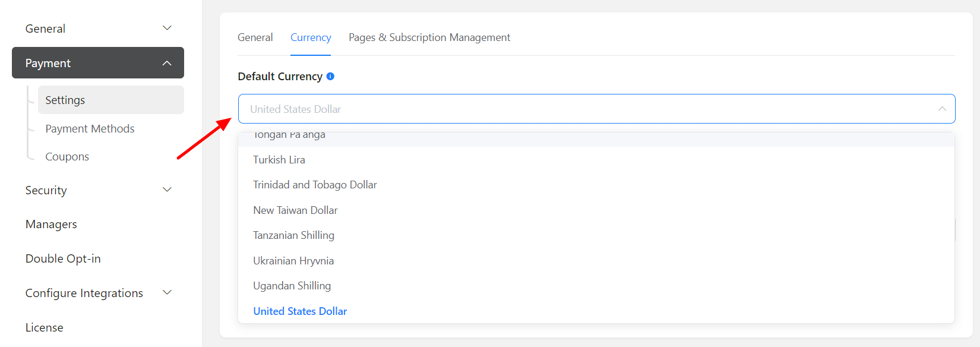Open the Double Opt-in page
This screenshot has height=347, width=980.
[x=63, y=258]
